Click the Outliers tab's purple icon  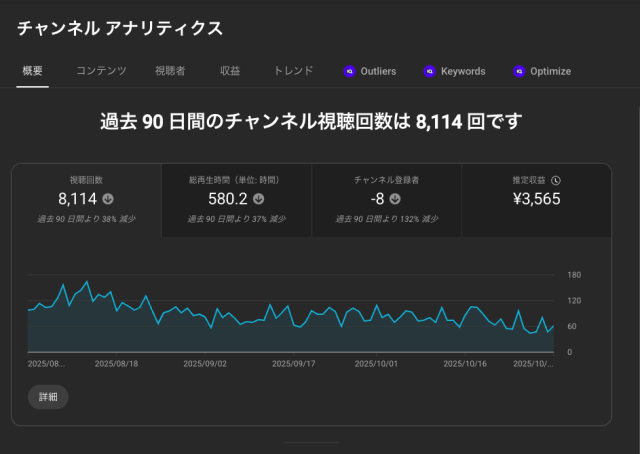click(x=349, y=71)
